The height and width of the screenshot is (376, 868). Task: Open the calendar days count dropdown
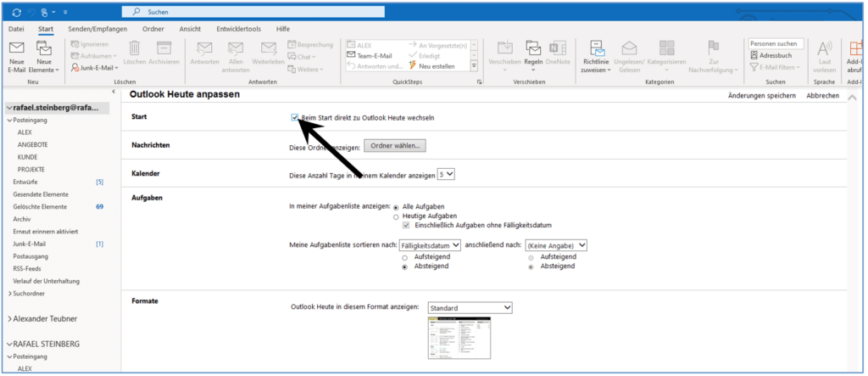(446, 174)
